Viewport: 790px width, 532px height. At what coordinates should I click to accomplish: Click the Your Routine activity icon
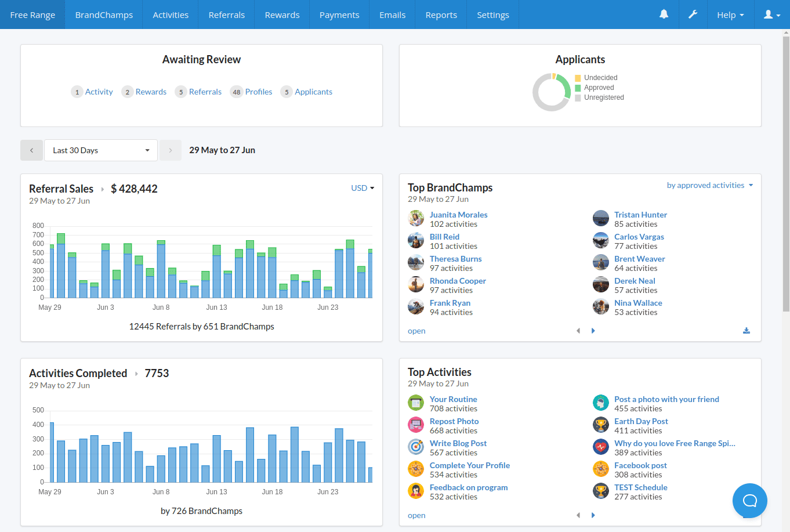point(416,403)
